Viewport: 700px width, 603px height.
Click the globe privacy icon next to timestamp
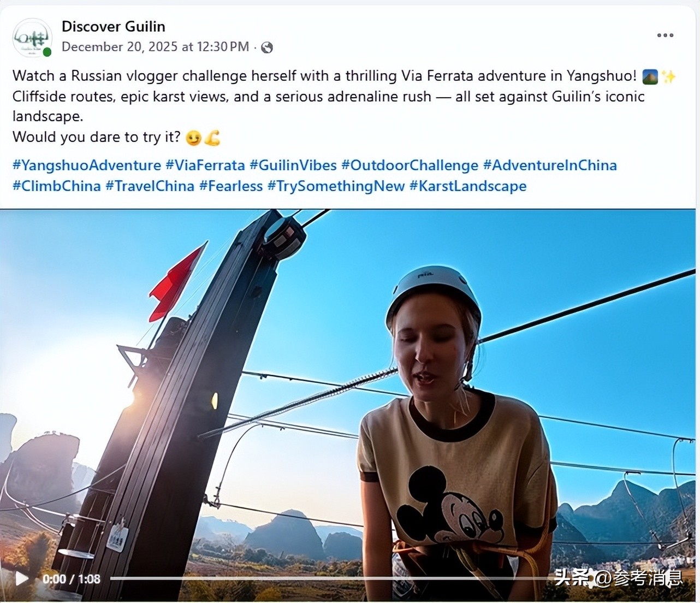(267, 47)
